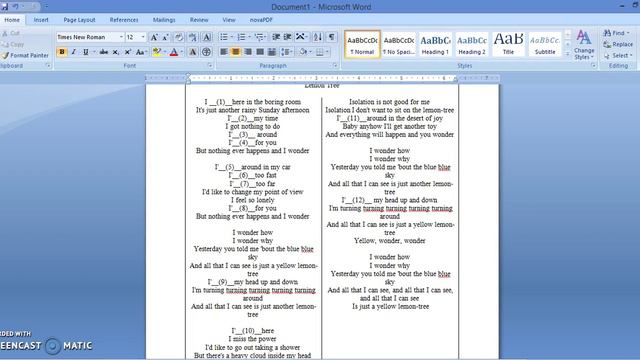Open the Line Spacing dropdown
The image size is (640, 360).
287,52
